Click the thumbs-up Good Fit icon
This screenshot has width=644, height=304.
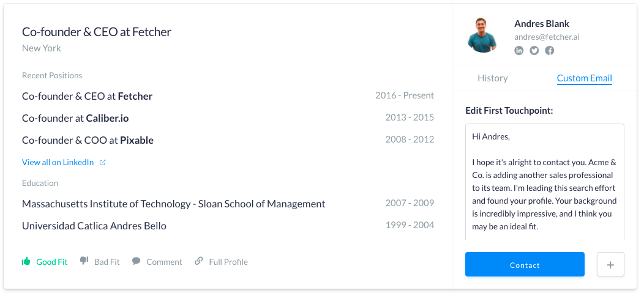pos(26,261)
